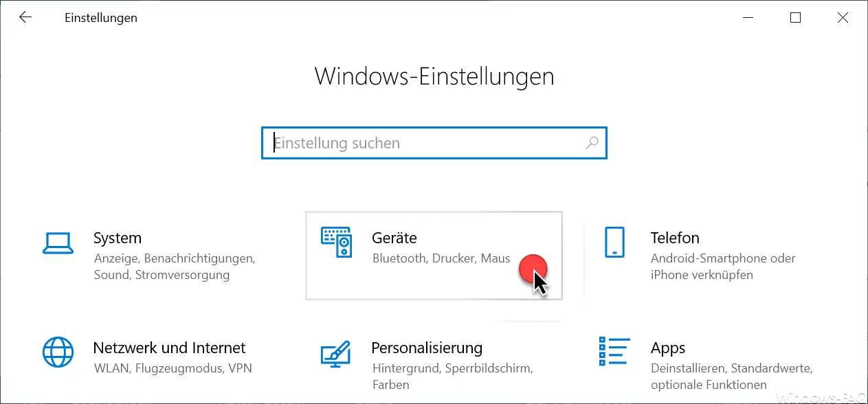The height and width of the screenshot is (404, 868).
Task: Click the Personalisierung paintbrush icon
Action: click(x=336, y=353)
